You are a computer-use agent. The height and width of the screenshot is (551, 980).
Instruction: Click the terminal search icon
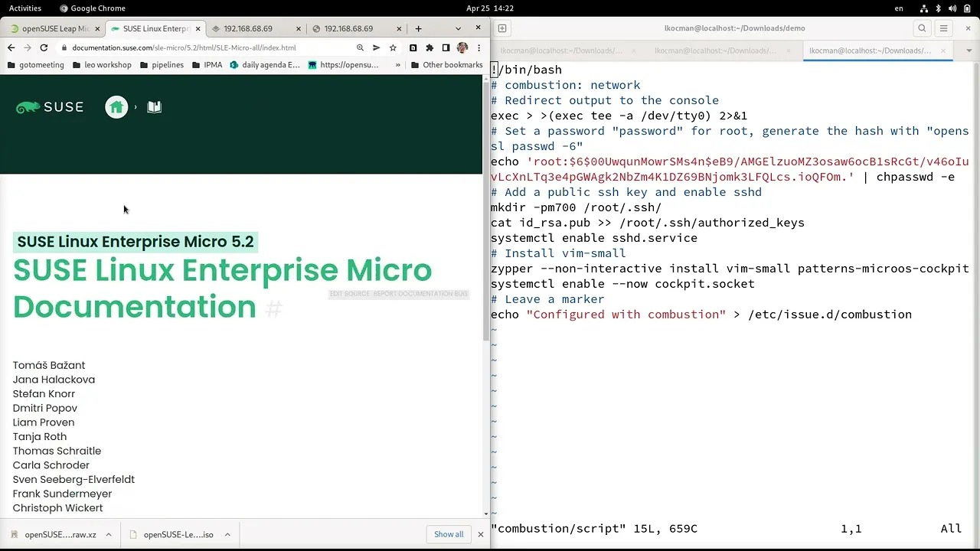click(922, 28)
